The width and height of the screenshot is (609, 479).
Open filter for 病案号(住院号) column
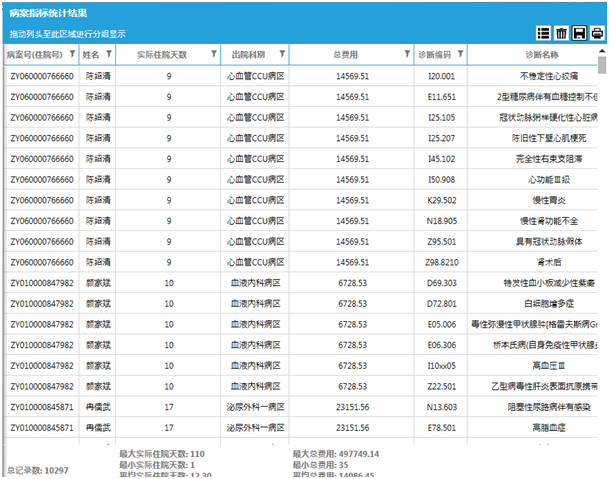(72, 54)
